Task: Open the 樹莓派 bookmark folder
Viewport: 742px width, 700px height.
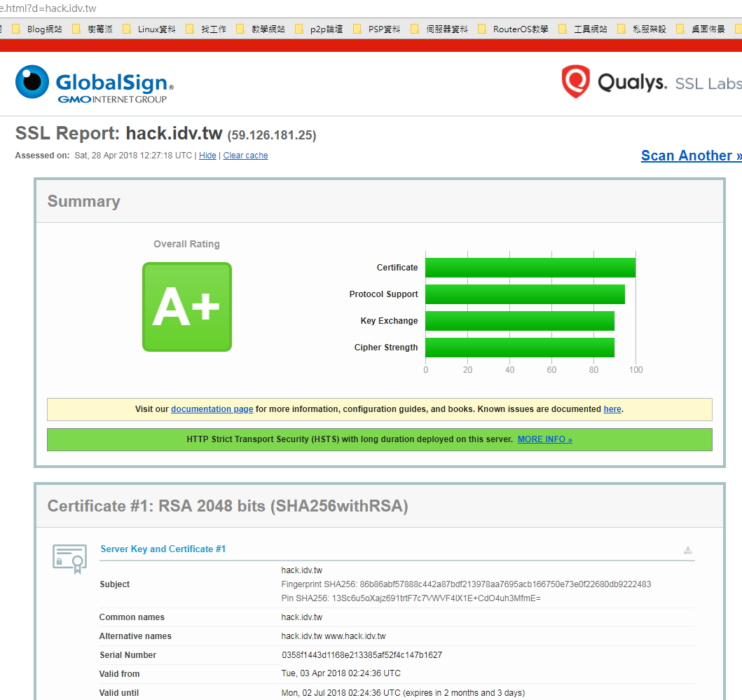Action: [x=92, y=29]
